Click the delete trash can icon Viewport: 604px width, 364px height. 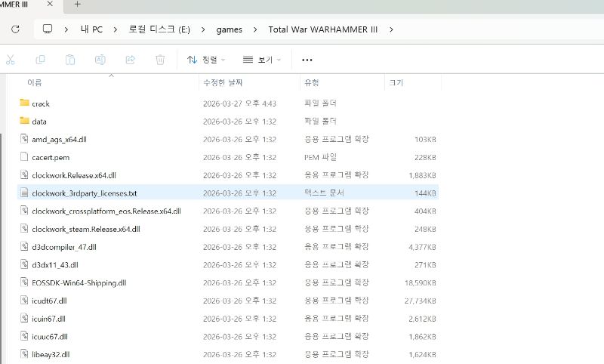[x=160, y=60]
